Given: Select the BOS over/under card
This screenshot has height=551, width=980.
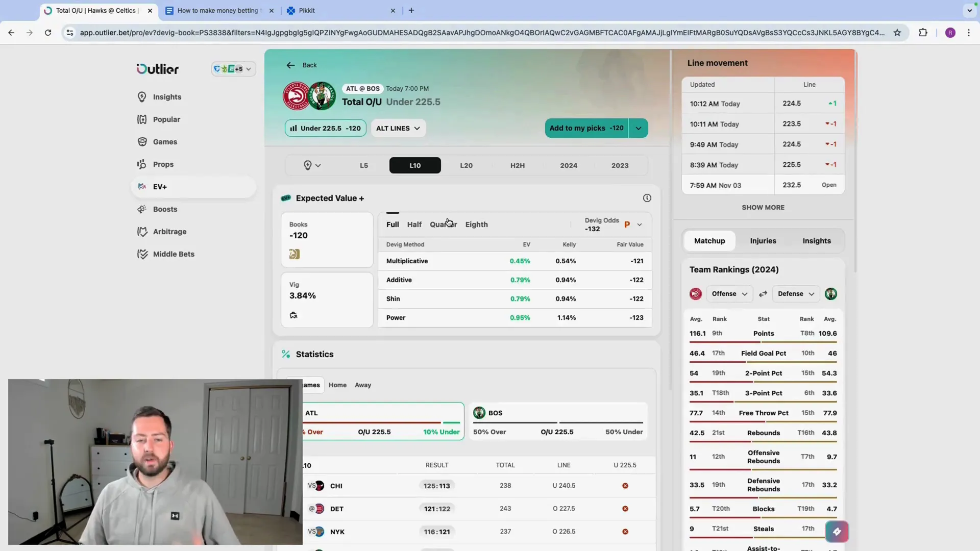Looking at the screenshot, I should 558,421.
